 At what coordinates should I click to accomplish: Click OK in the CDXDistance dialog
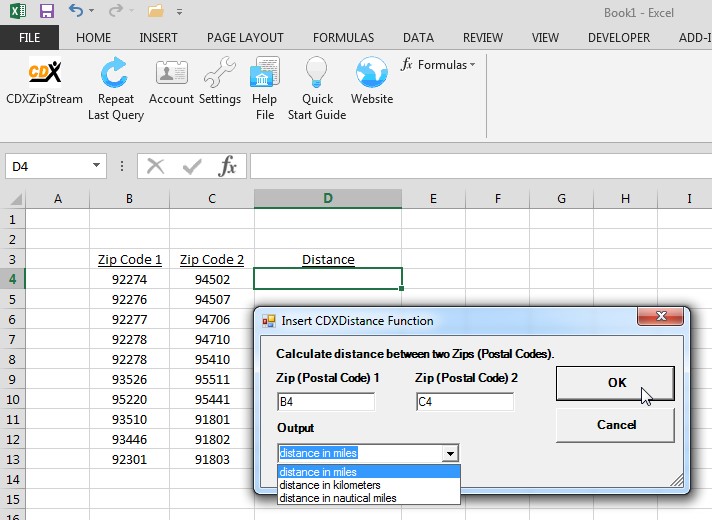pos(615,383)
